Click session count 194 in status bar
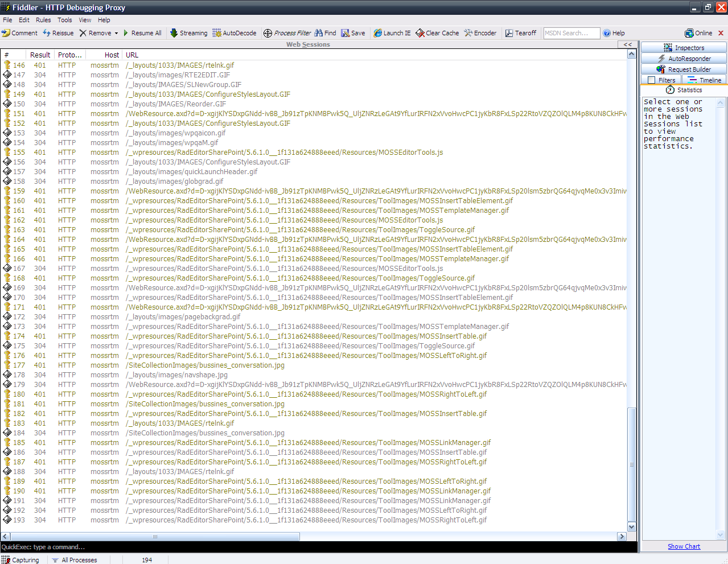Image resolution: width=728 pixels, height=564 pixels. coord(147,560)
